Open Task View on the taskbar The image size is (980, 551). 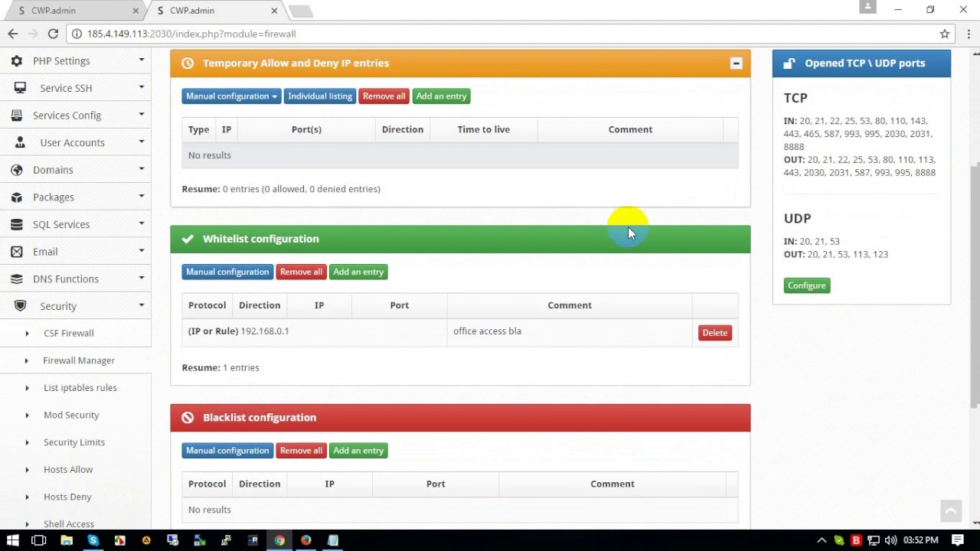point(39,540)
